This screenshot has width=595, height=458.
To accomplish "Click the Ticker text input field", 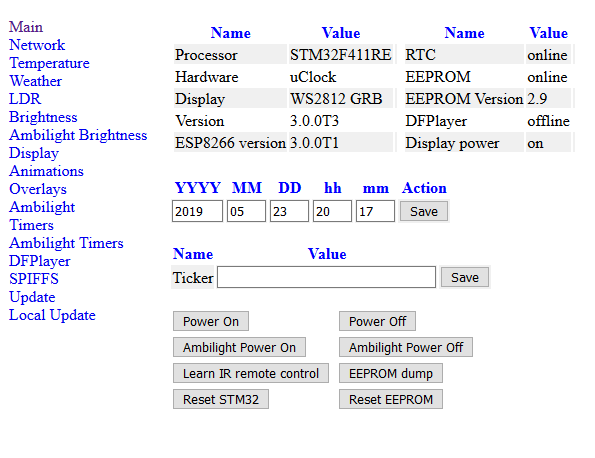I will pyautogui.click(x=326, y=277).
